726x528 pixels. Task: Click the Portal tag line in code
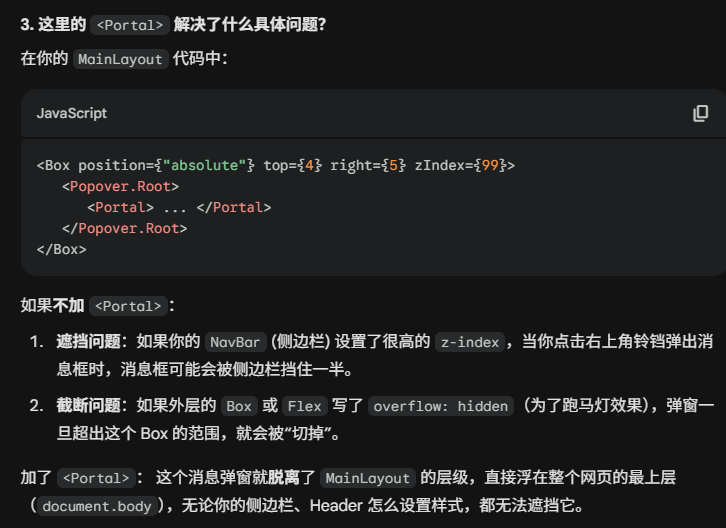coord(179,207)
